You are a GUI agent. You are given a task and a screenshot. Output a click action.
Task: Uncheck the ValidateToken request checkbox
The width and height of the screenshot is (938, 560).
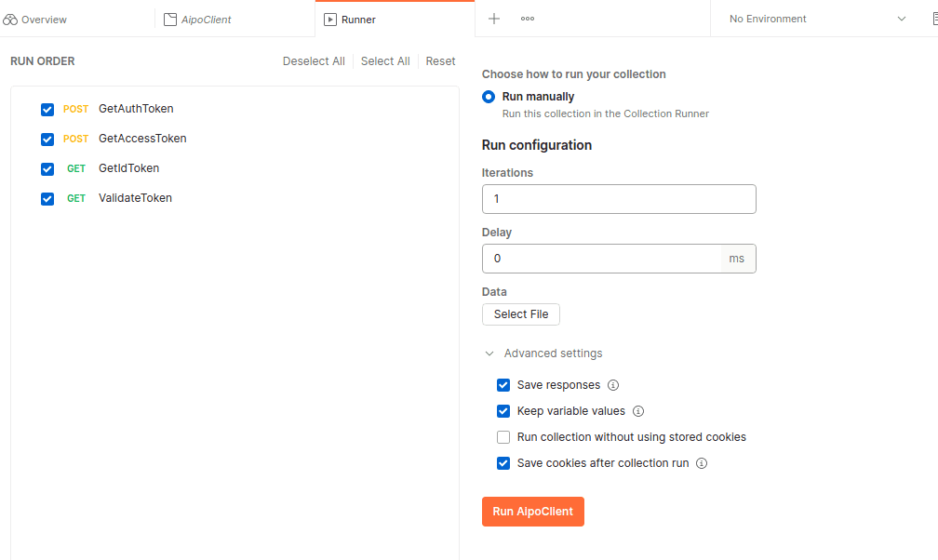coord(47,199)
